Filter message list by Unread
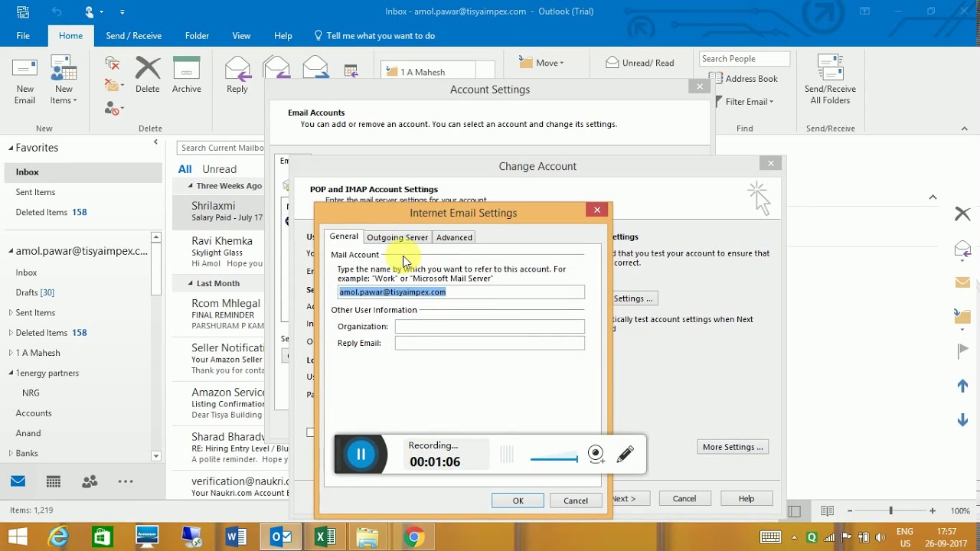The width and height of the screenshot is (980, 551). tap(219, 169)
